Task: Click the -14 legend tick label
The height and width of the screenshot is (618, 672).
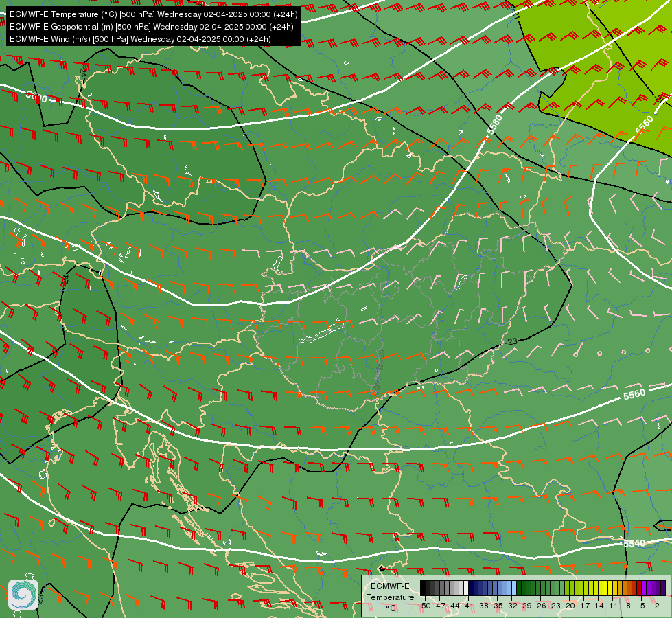Action: point(598,606)
